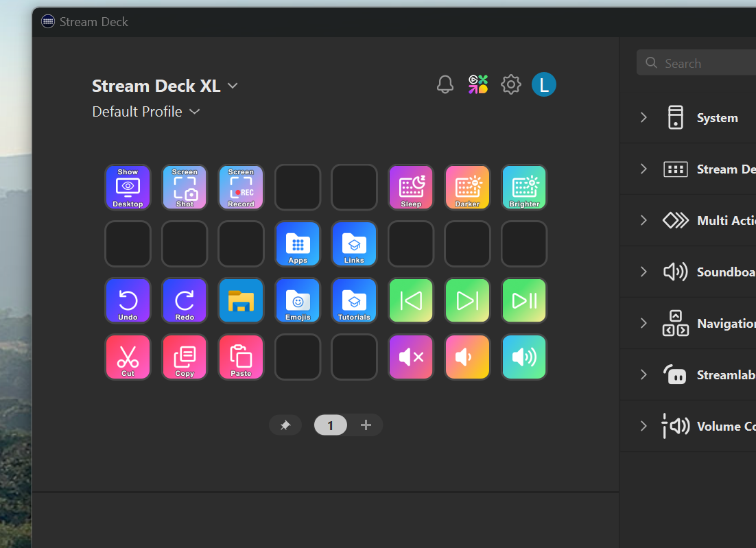Select the Brighter brightness key
756x548 pixels.
click(x=524, y=187)
